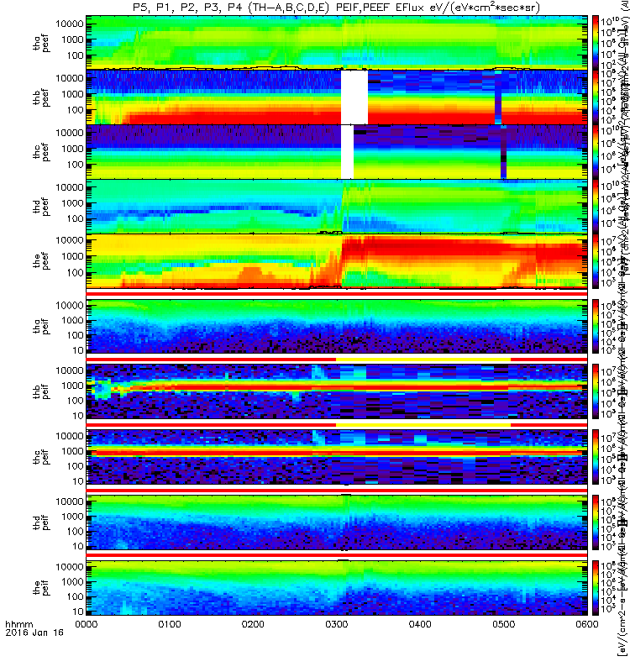Click the "tha peif" y-axis label
The height and width of the screenshot is (672, 630).
(41, 327)
